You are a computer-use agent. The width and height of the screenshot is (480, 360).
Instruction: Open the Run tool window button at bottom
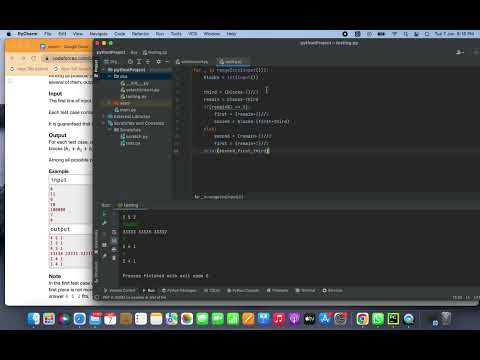[149, 291]
